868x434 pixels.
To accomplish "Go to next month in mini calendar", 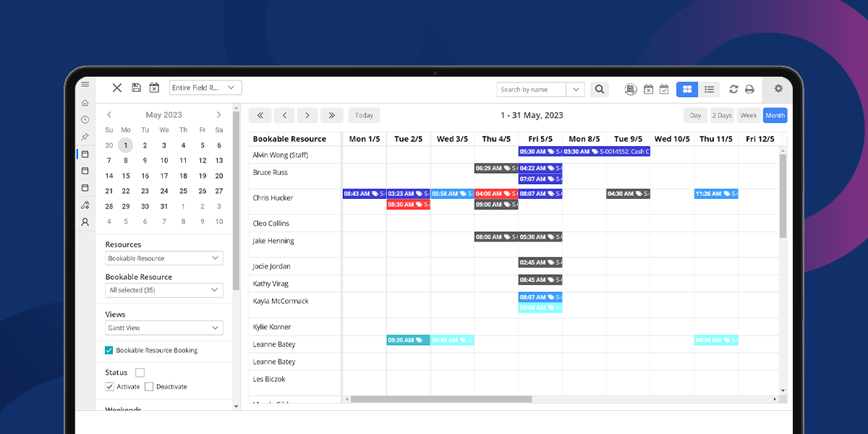I will tap(218, 115).
